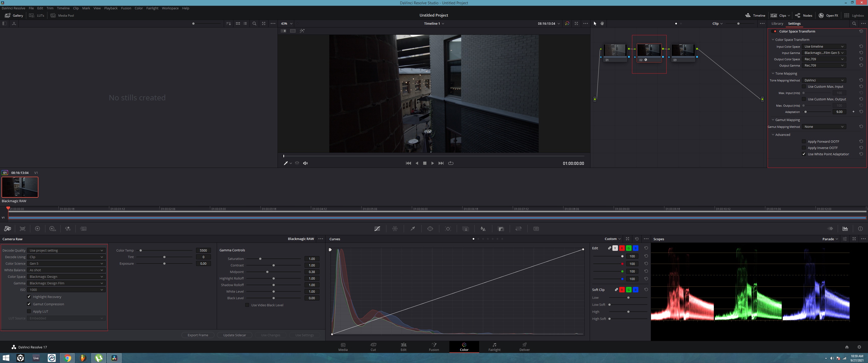Open Decode Quality dropdown
Screen dimensions: 868x363
[x=66, y=251]
